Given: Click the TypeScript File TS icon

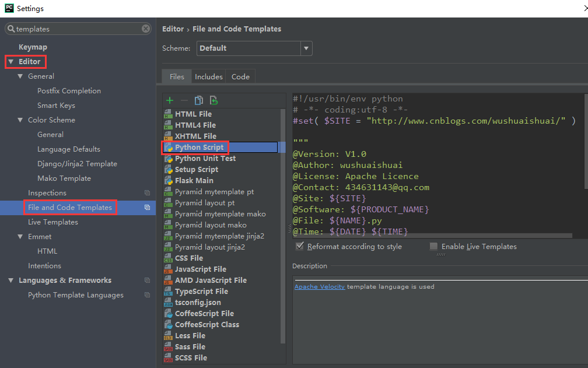Looking at the screenshot, I should coord(169,291).
